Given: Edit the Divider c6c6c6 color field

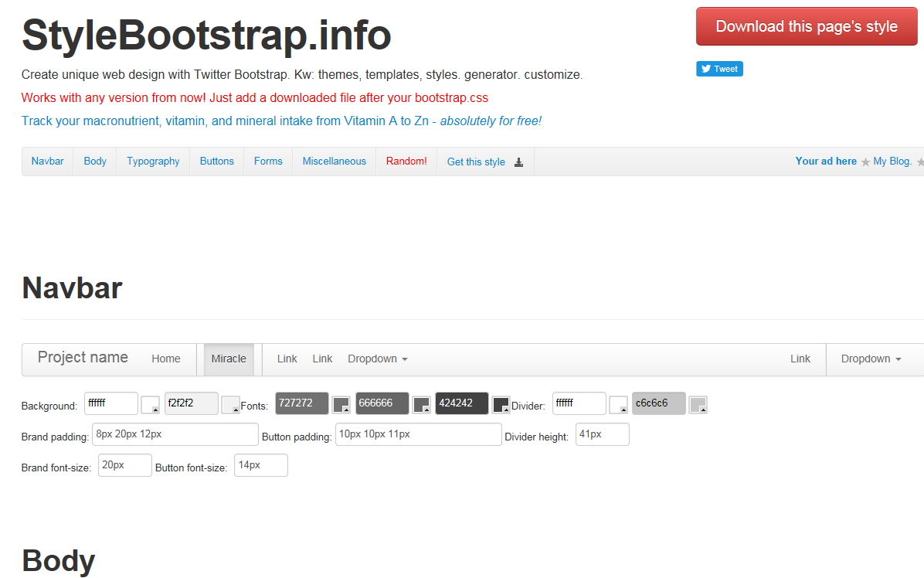Looking at the screenshot, I should pos(659,403).
